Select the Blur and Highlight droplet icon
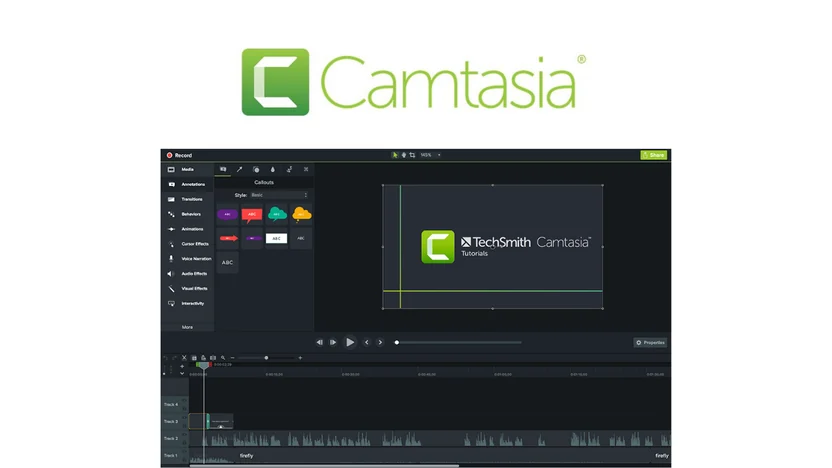 [x=273, y=169]
